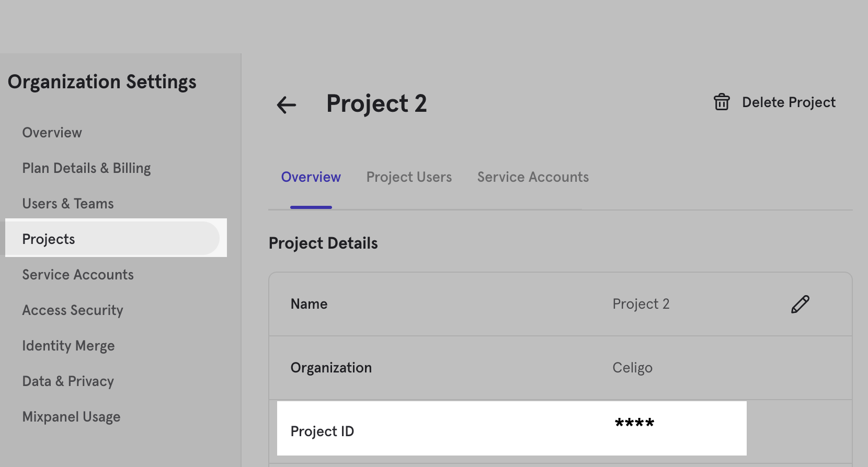The width and height of the screenshot is (868, 467).
Task: Click the Delete Project button label
Action: pyautogui.click(x=789, y=102)
